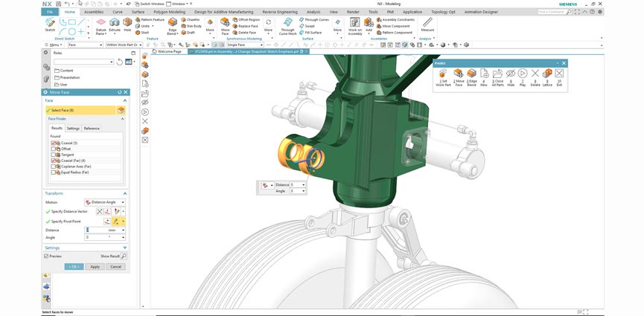The width and height of the screenshot is (644, 316).
Task: Toggle the Preview checkbox
Action: point(47,256)
